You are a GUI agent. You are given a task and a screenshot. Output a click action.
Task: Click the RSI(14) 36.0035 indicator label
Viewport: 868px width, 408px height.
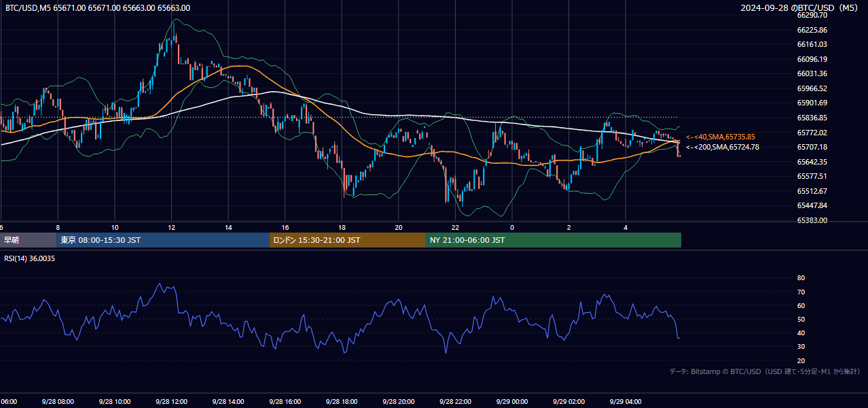click(30, 258)
